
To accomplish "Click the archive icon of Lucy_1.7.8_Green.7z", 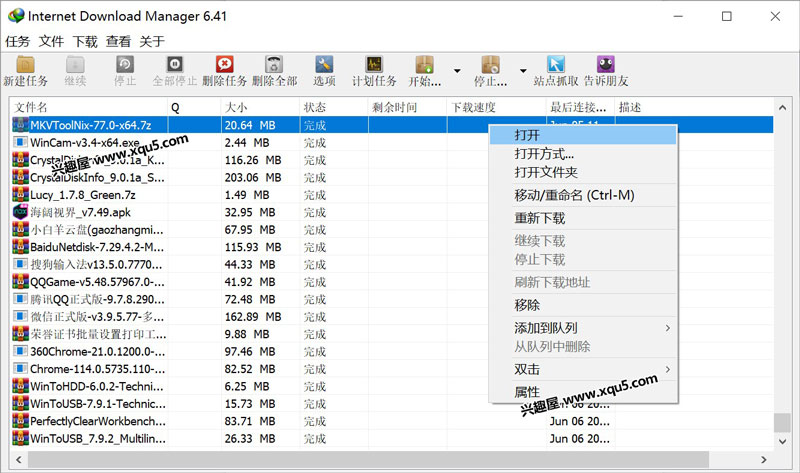I will coord(20,194).
